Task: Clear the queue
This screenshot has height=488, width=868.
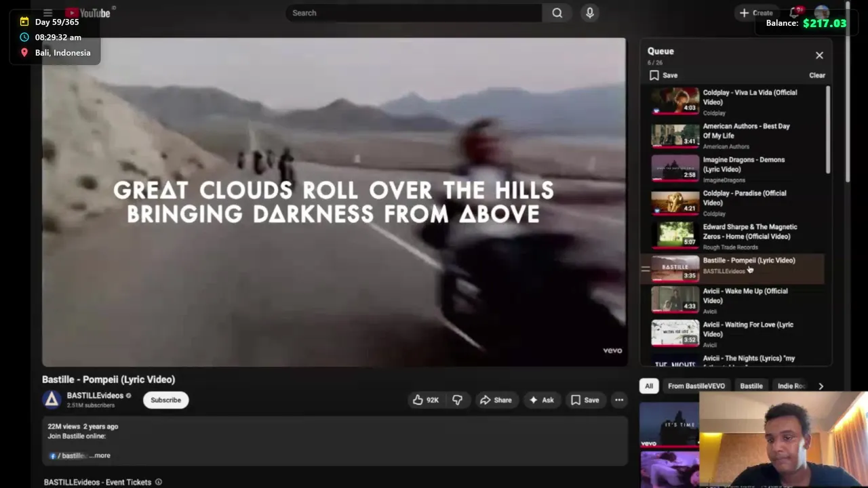Action: 817,75
